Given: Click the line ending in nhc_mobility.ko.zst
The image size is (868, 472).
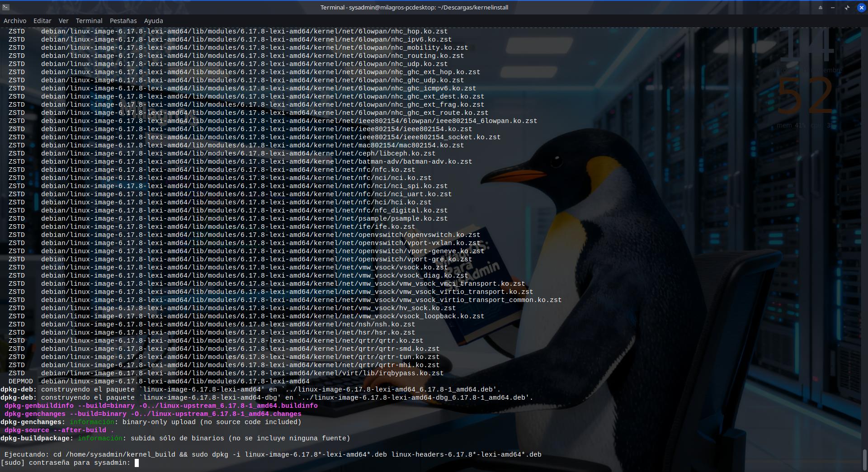Looking at the screenshot, I should coord(238,47).
